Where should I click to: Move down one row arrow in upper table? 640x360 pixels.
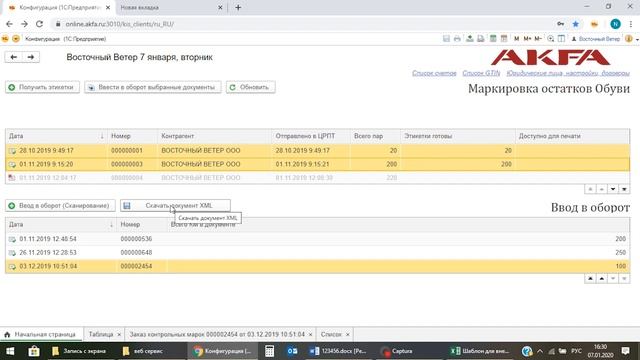click(x=613, y=189)
